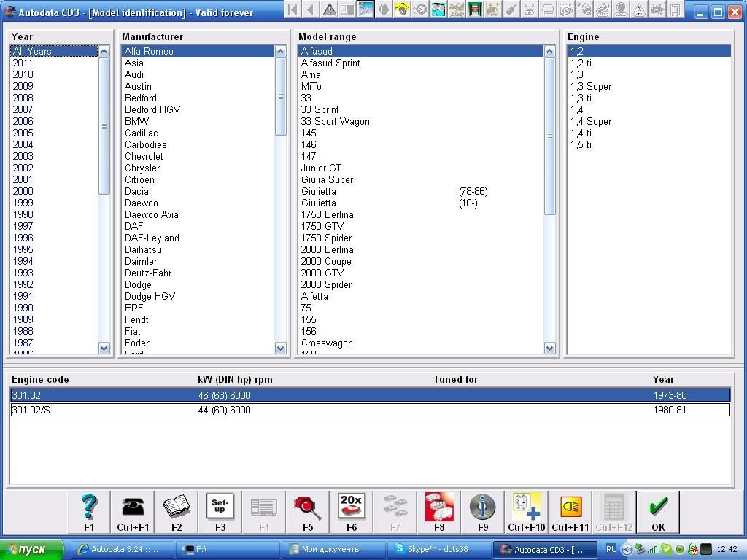747x560 pixels.
Task: Select 33 Sport Wagon model
Action: (421, 121)
